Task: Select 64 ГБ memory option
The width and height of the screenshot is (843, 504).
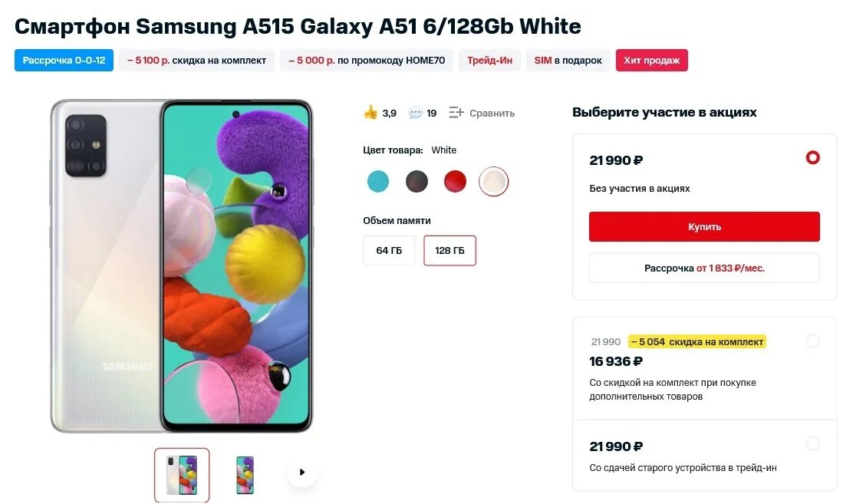Action: (389, 250)
